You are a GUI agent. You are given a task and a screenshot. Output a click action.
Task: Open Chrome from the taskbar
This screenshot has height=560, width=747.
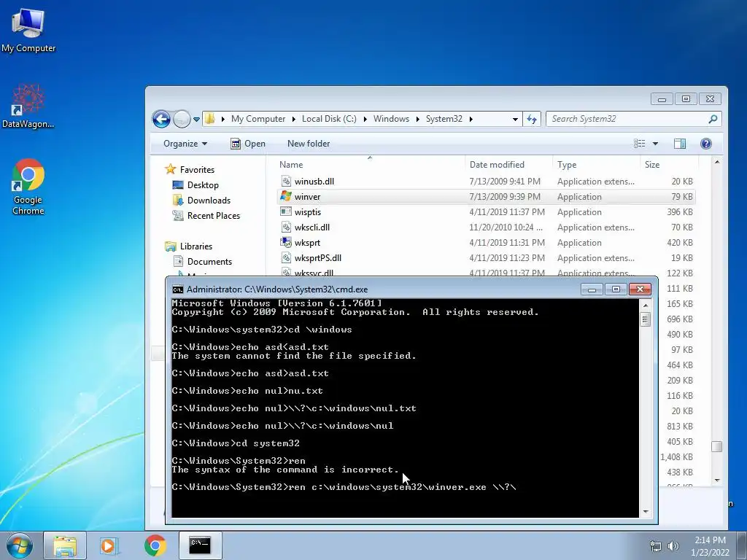pyautogui.click(x=155, y=545)
